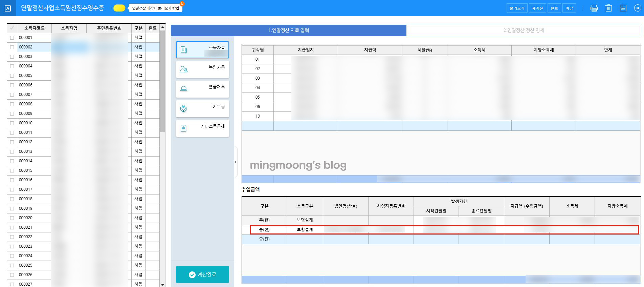Click the 지급액 column header in the top table

pos(370,50)
